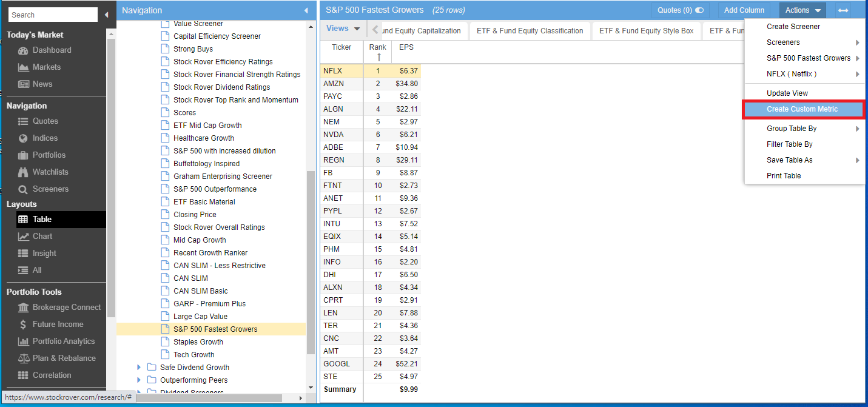
Task: Expand table width with double-arrow icon
Action: coord(843,10)
